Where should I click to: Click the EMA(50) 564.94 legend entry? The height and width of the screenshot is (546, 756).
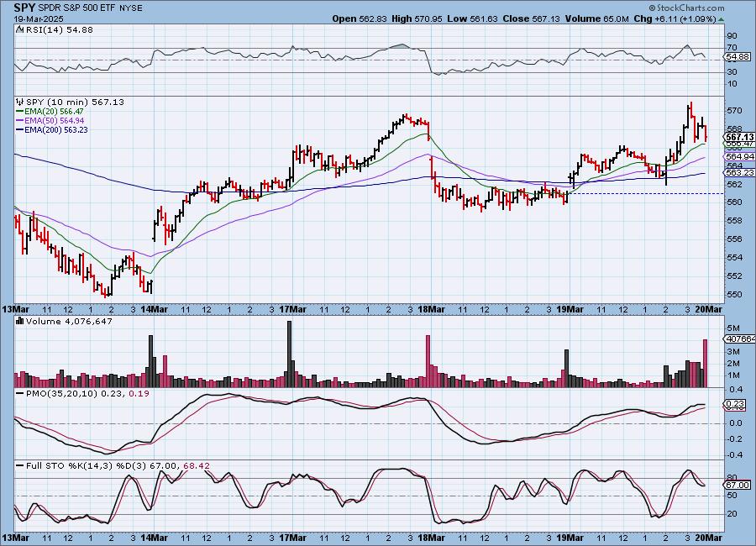coord(50,121)
